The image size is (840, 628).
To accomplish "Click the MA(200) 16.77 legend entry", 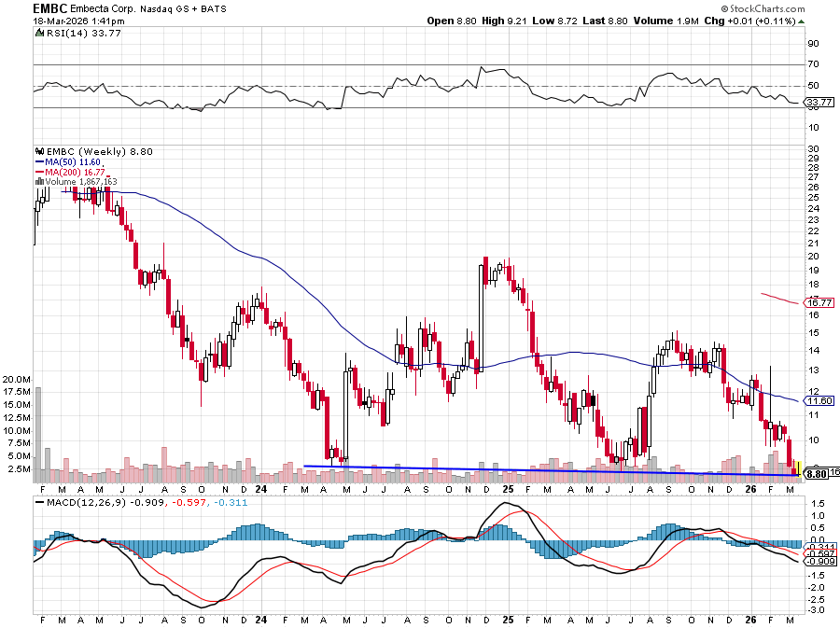I will tap(70, 172).
